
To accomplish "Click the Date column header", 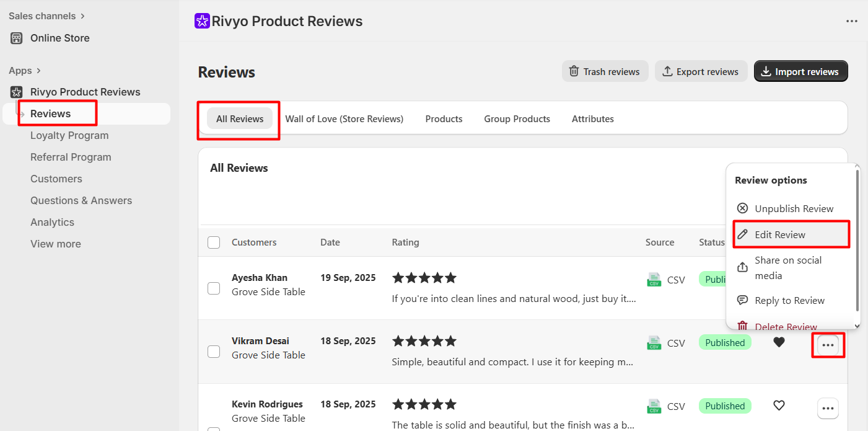I will pos(330,242).
